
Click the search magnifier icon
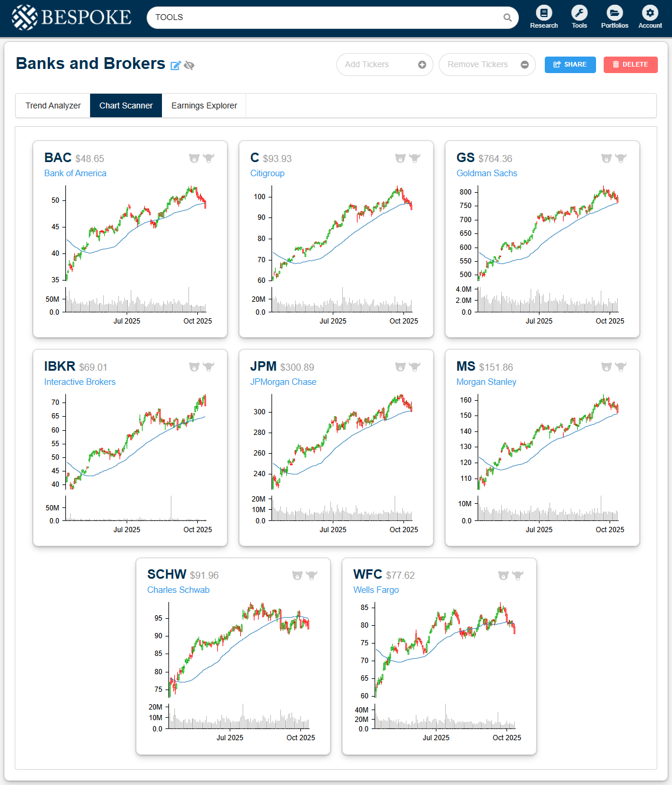pos(507,18)
